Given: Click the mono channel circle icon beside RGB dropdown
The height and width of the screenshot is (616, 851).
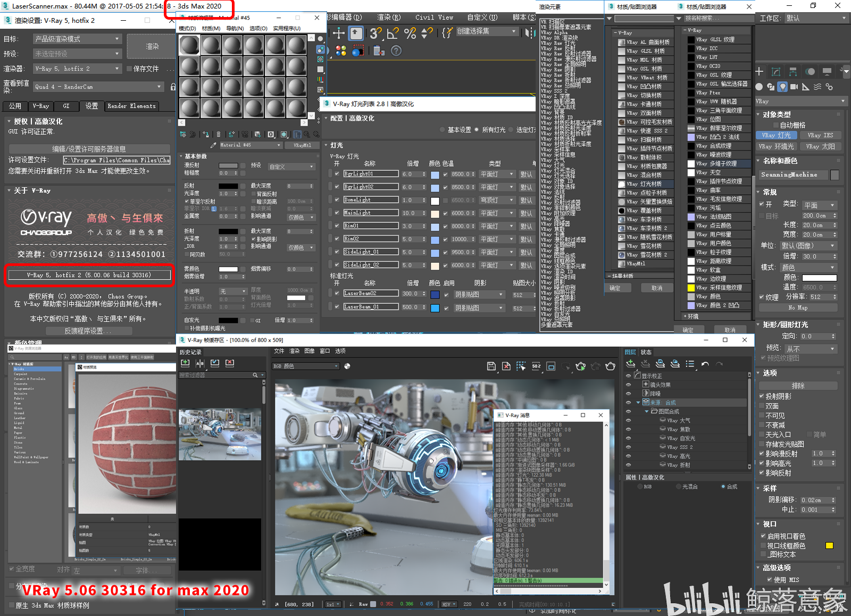Looking at the screenshot, I should coord(347,366).
